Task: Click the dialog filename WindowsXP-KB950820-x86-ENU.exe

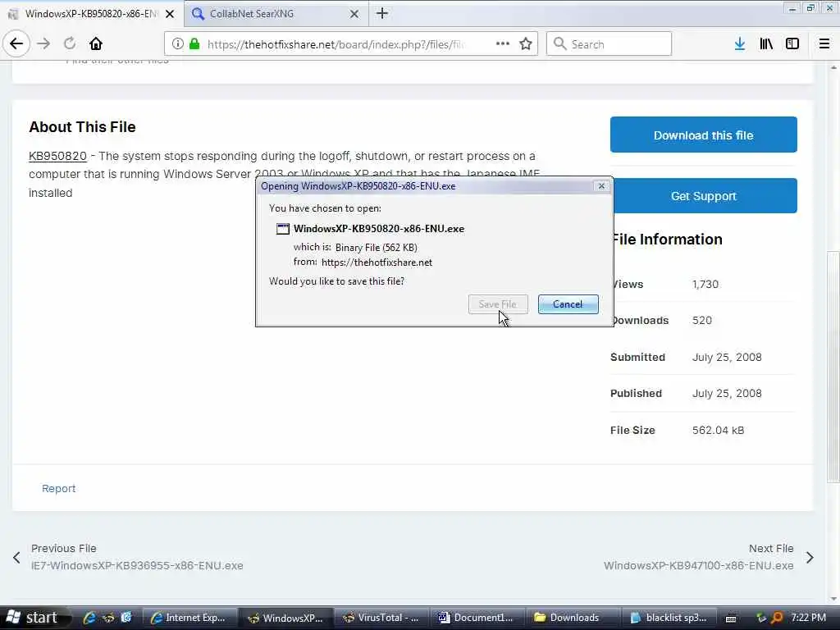Action: [x=379, y=229]
